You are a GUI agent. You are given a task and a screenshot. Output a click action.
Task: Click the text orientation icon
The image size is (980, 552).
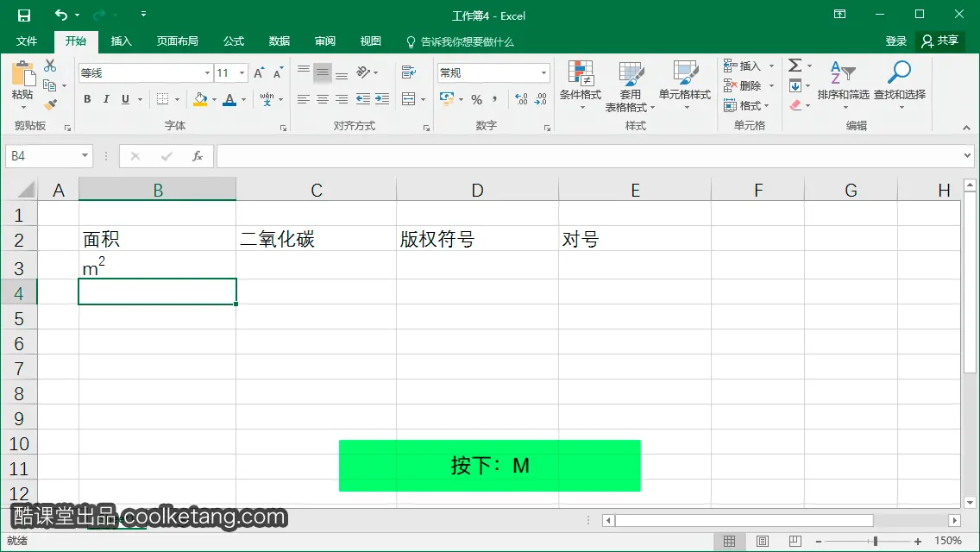[363, 72]
